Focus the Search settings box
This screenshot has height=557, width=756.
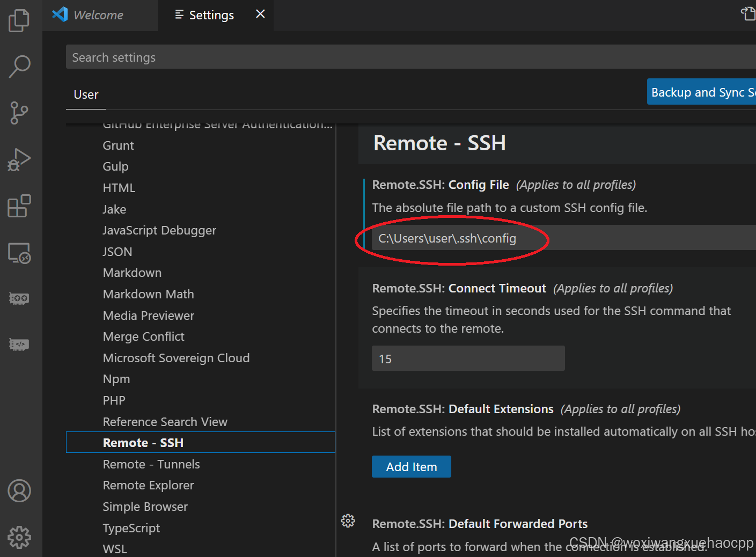click(x=411, y=57)
